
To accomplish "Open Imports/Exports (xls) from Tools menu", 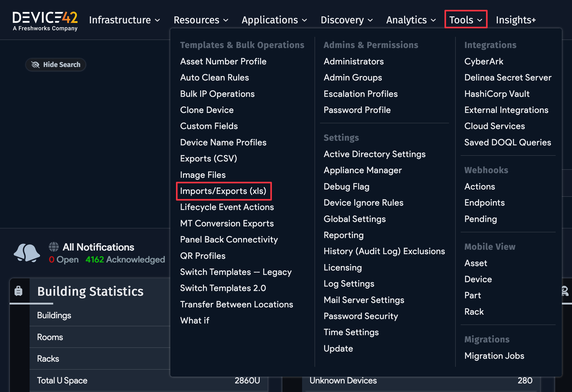I will pos(223,191).
